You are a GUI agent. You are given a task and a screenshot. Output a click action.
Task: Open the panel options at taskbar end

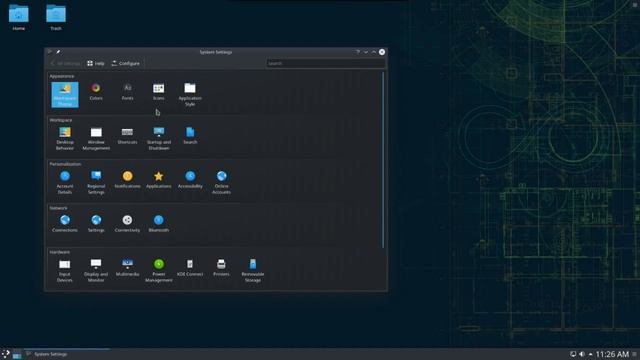635,354
